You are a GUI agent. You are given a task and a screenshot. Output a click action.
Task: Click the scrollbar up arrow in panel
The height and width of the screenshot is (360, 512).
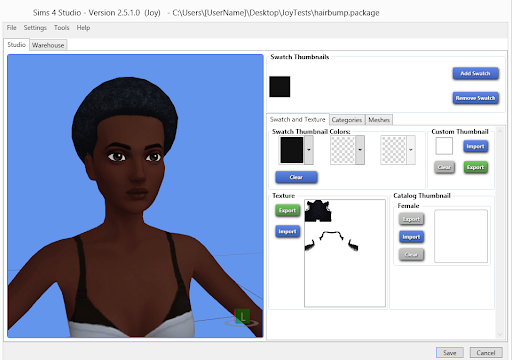[x=500, y=132]
